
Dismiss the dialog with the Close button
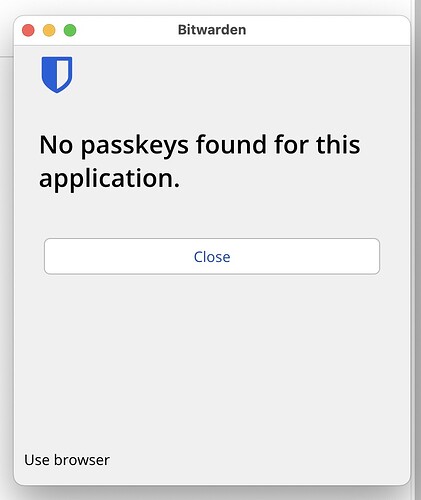pos(212,256)
